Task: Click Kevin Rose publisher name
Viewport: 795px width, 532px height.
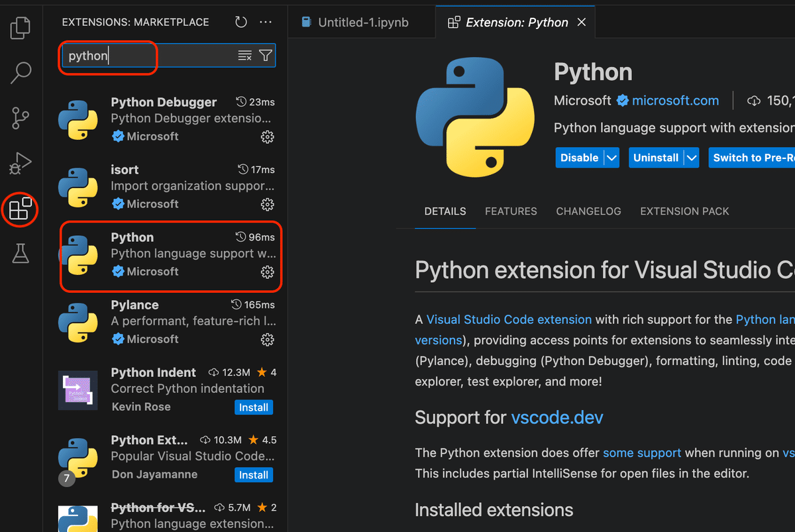Action: pos(140,407)
